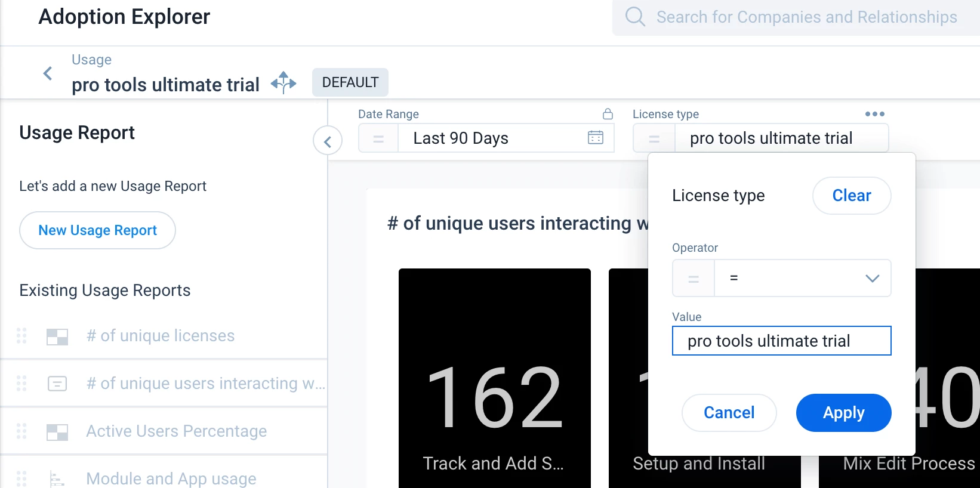Grab the drag handle for Active Users Percentage
This screenshot has height=488, width=980.
point(21,431)
